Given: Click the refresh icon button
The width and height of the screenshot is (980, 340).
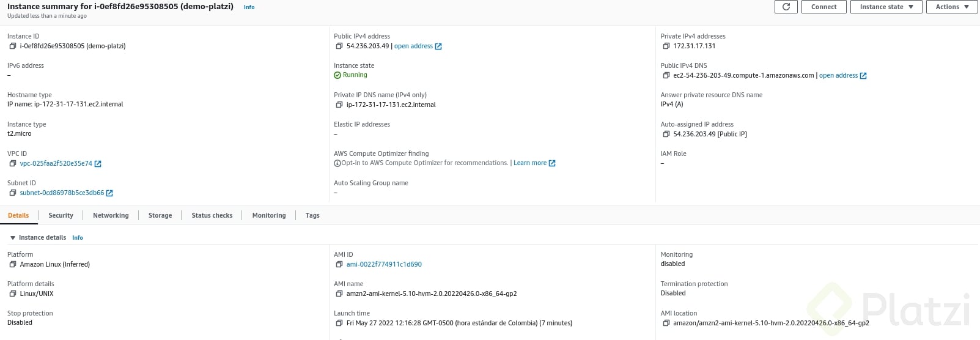Looking at the screenshot, I should [x=786, y=7].
